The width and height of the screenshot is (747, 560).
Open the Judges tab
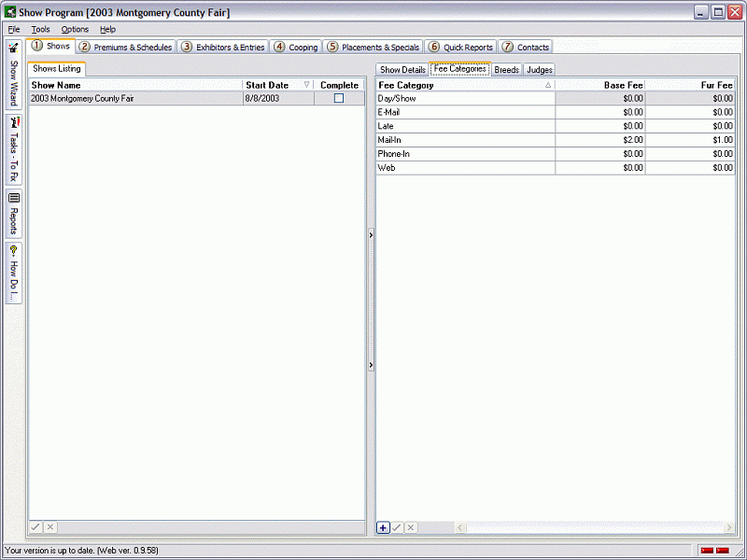click(x=540, y=69)
